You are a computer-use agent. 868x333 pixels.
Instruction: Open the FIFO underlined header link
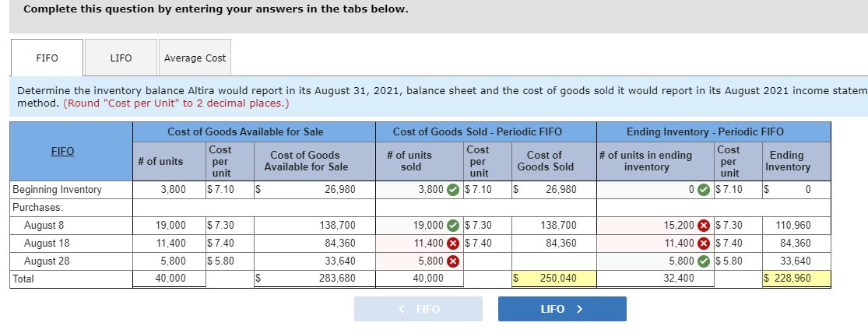62,151
